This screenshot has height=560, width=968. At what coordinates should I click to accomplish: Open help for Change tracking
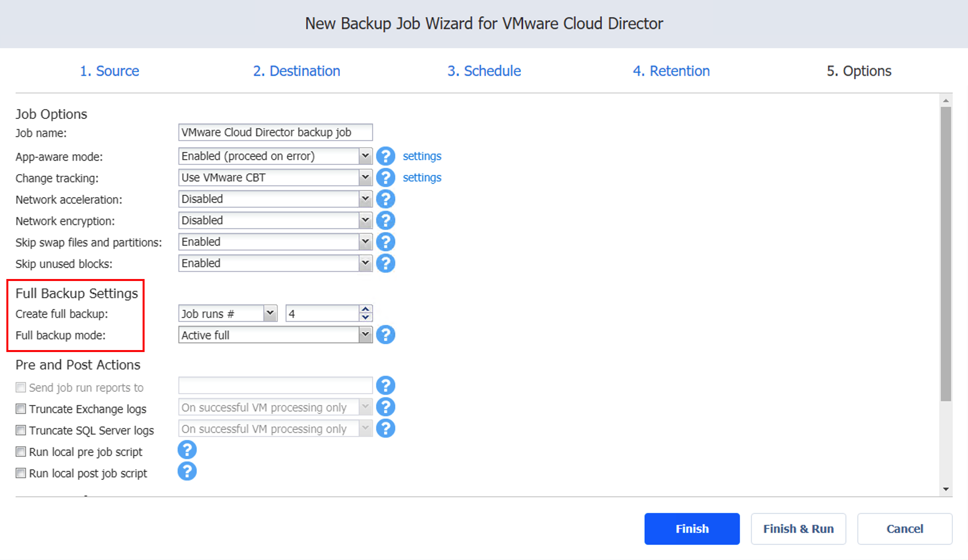point(385,177)
